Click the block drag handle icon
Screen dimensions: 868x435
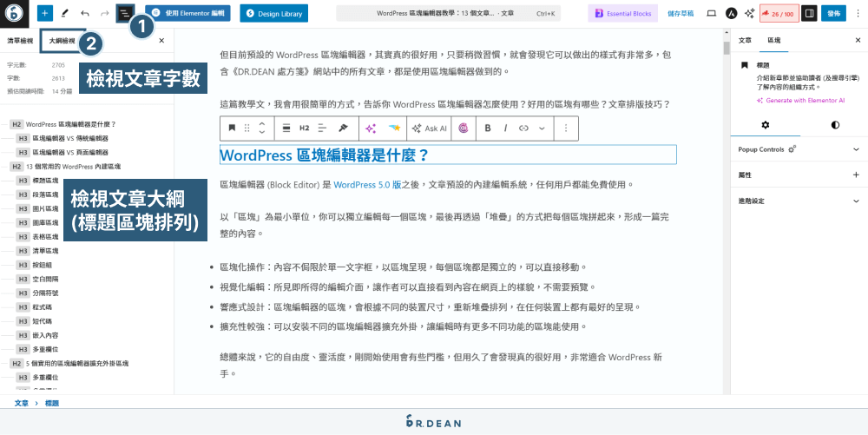(x=247, y=128)
